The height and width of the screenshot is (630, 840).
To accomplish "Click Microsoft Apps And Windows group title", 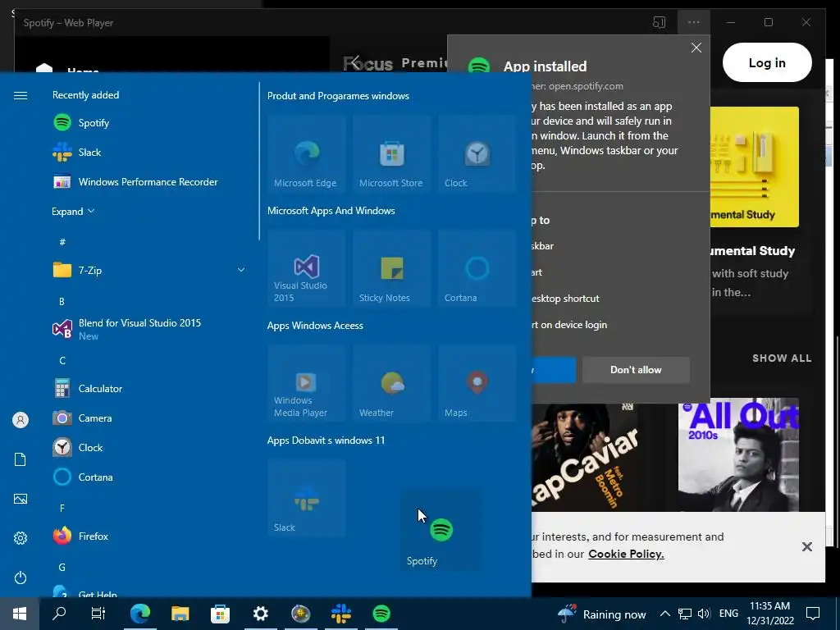I will [331, 211].
